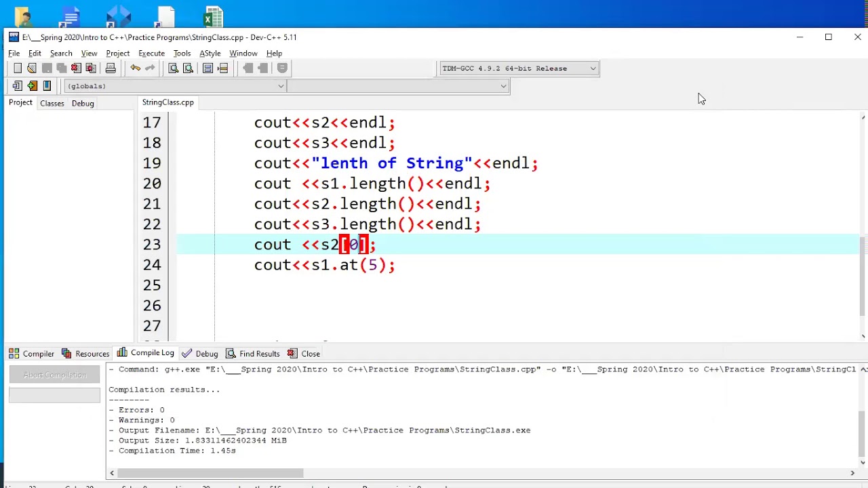Click line number 19 in the gutter
The width and height of the screenshot is (868, 488).
[x=152, y=163]
